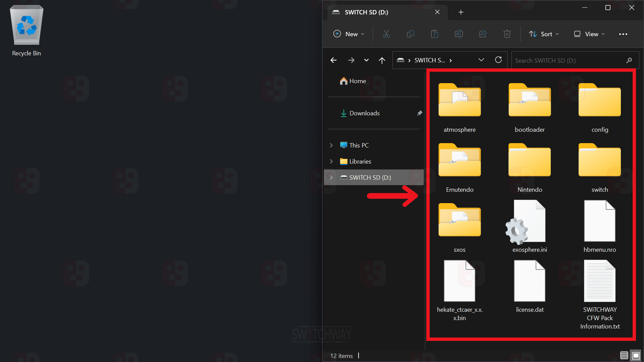Select the sxos folder

[x=460, y=228]
